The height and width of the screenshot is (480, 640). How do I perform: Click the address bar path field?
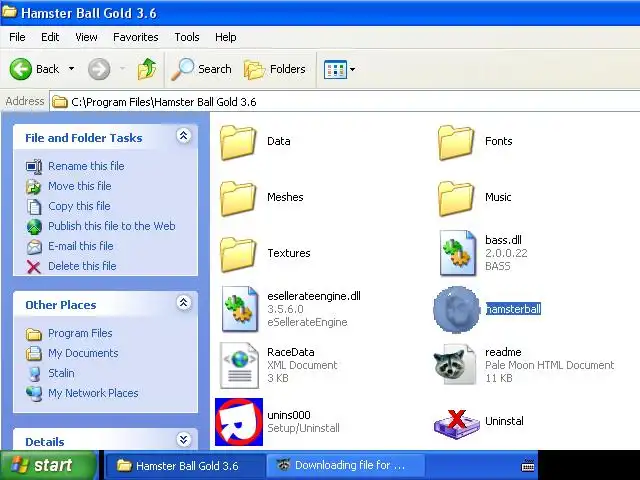tap(345, 102)
